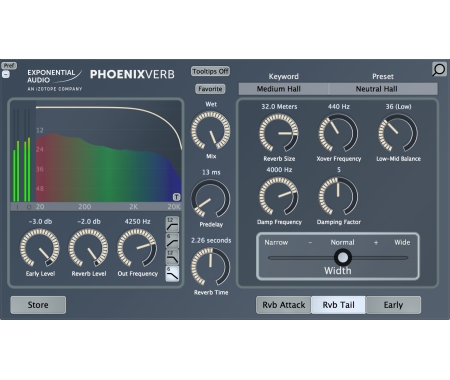Switch to the Rvb Attack tab

click(x=284, y=305)
